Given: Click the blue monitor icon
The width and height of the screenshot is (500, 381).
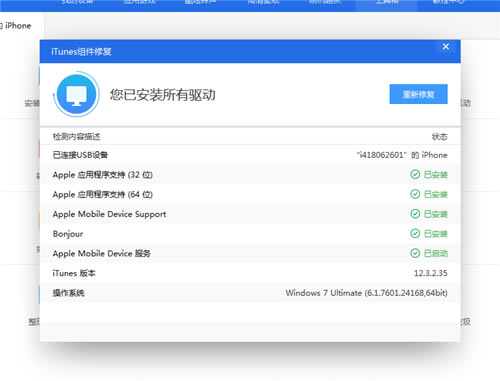Looking at the screenshot, I should [77, 94].
